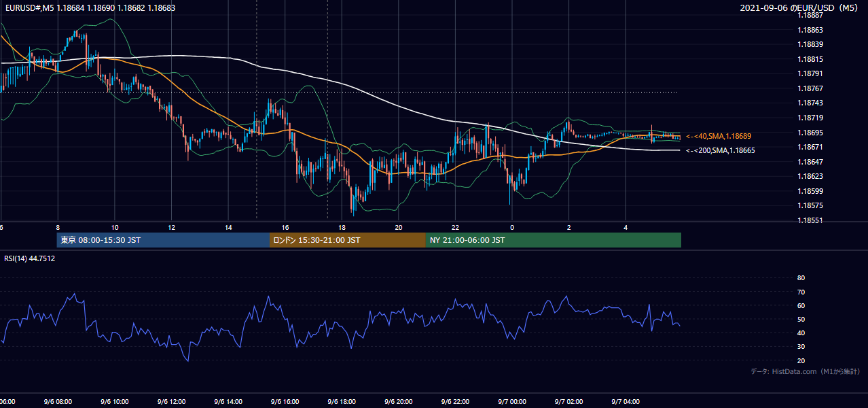Click the hour 0 tick under the chart
The height and width of the screenshot is (408, 868).
point(511,227)
